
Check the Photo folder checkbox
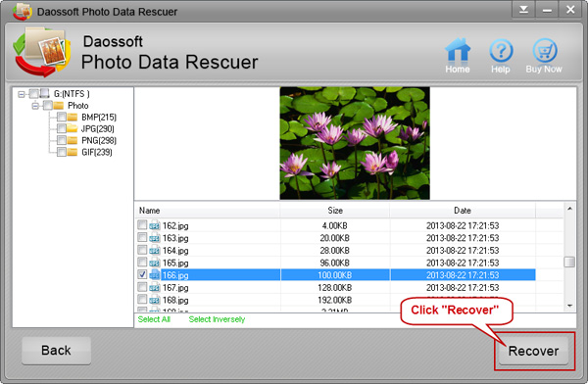pos(48,106)
